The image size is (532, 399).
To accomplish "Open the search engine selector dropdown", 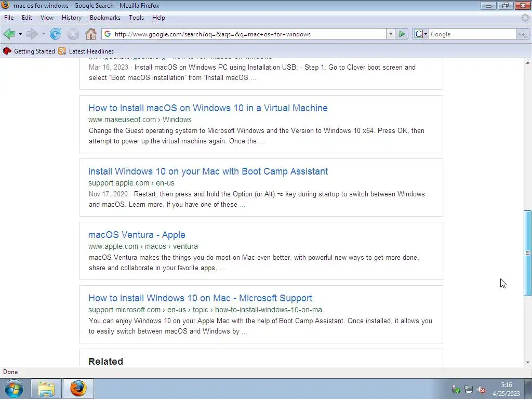I will point(421,34).
